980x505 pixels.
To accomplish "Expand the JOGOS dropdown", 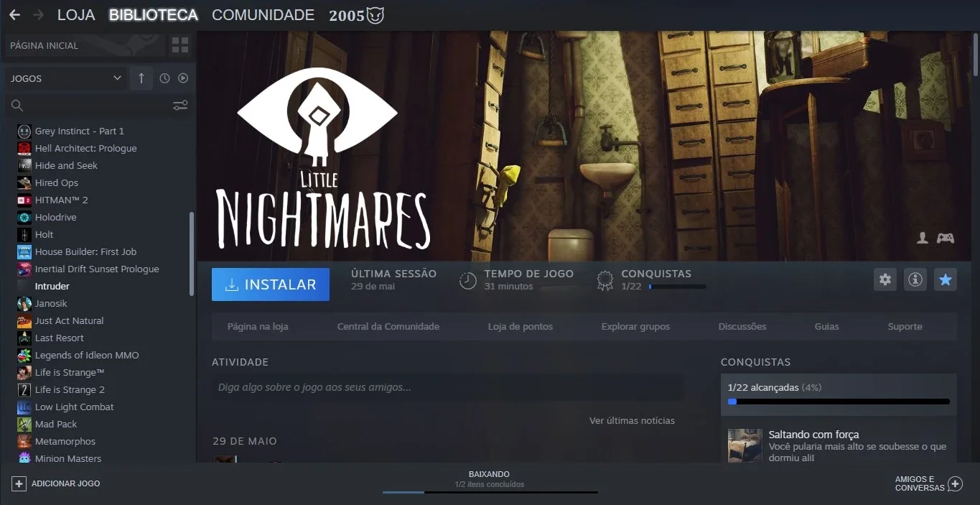I will click(x=117, y=78).
